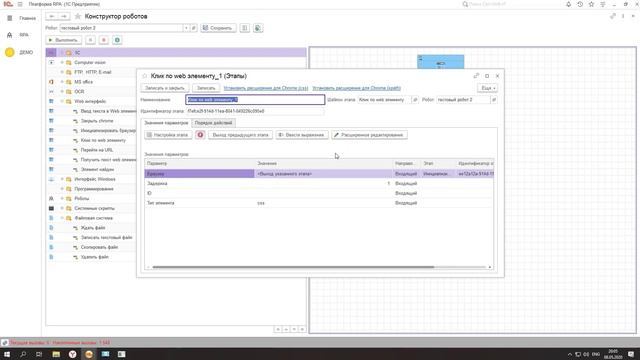Click the Настройка этапа button
640x360 pixels.
click(168, 135)
